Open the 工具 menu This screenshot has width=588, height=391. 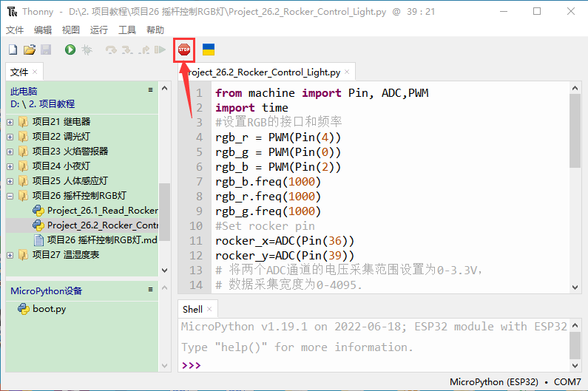click(127, 30)
